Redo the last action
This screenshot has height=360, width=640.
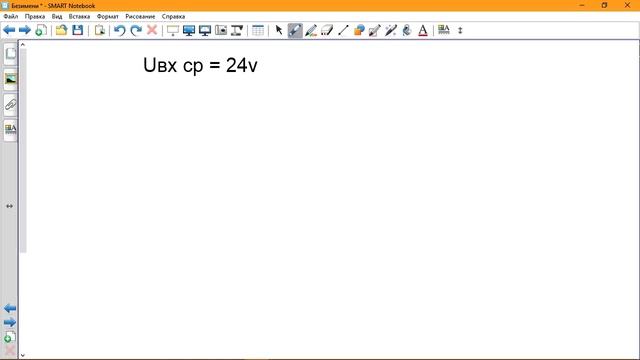(136, 30)
